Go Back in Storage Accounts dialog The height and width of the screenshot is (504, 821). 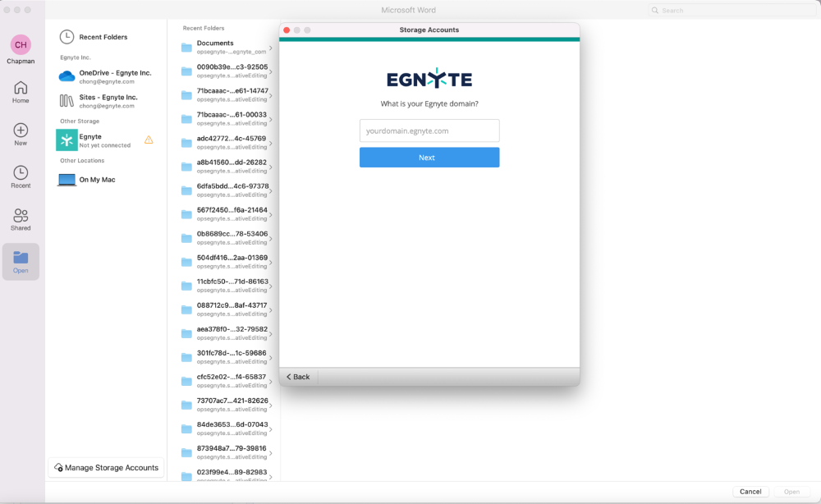(298, 377)
